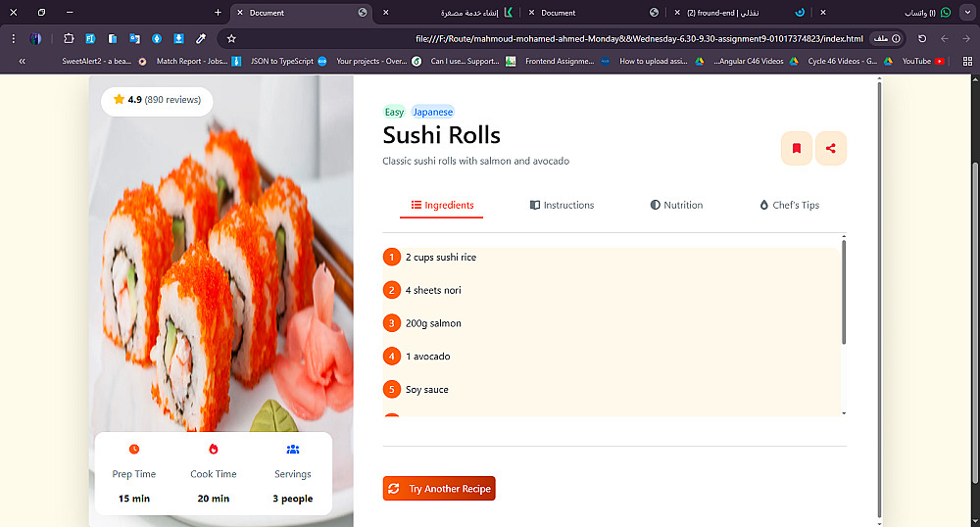Click the browser page vertical scrollbar

click(x=975, y=322)
